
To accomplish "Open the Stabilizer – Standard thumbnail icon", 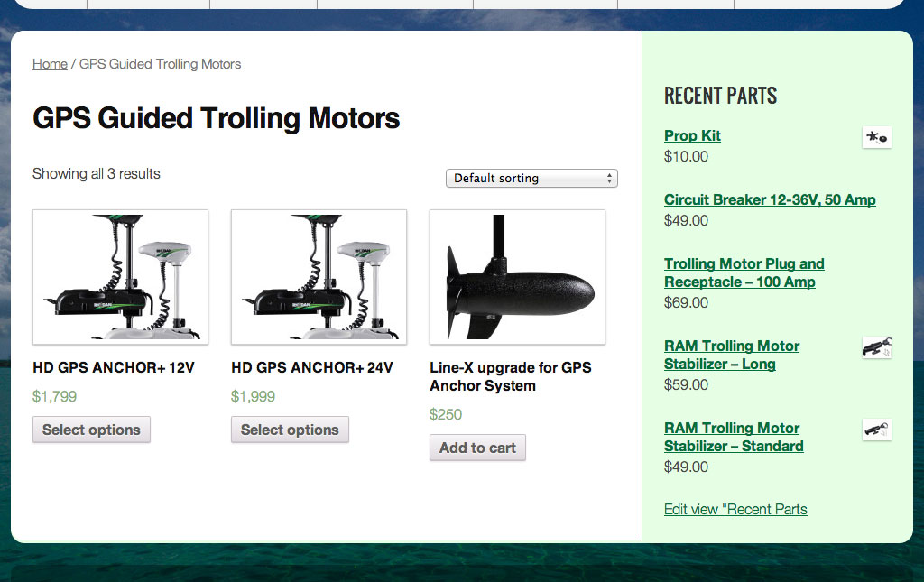I will [x=877, y=430].
